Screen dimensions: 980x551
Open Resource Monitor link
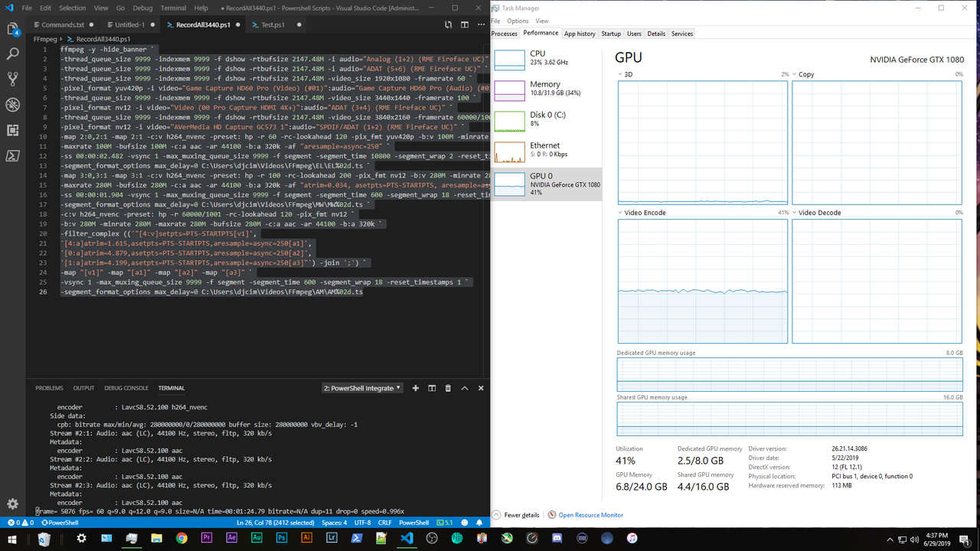590,515
